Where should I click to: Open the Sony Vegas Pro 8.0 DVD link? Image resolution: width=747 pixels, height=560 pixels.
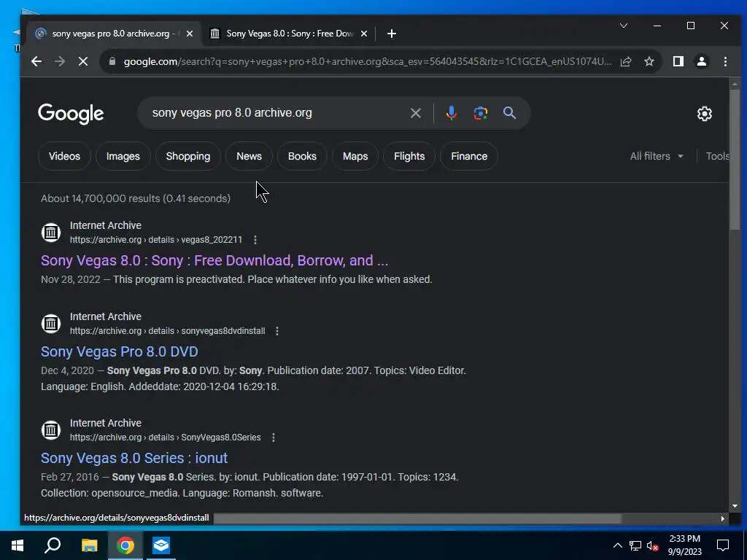tap(120, 351)
